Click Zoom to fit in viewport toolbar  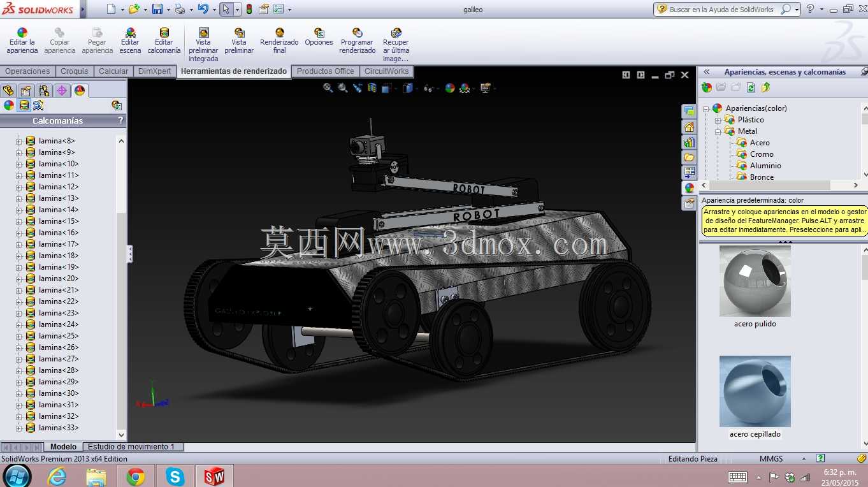pos(328,88)
